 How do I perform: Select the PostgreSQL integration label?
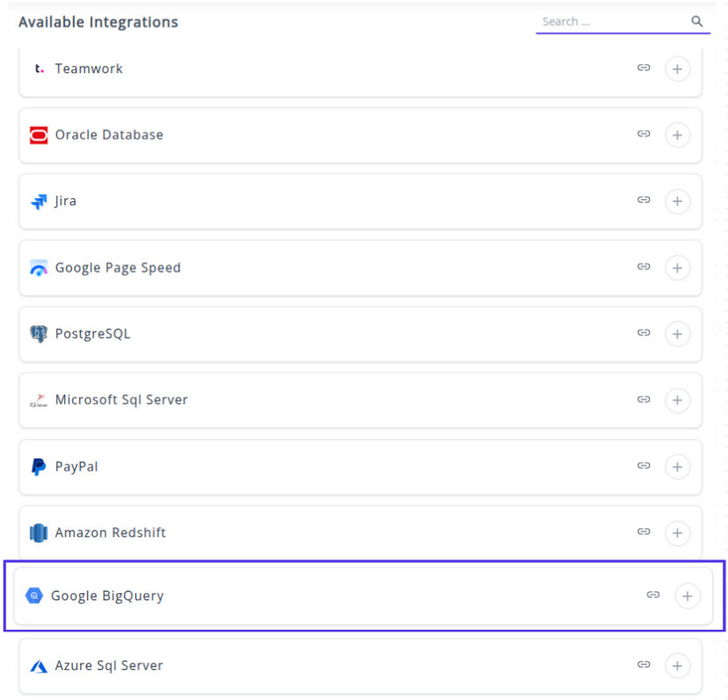(x=92, y=334)
